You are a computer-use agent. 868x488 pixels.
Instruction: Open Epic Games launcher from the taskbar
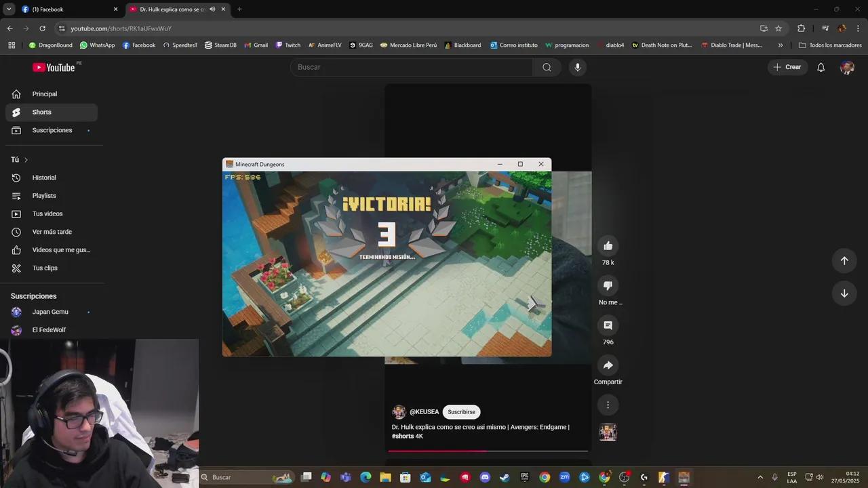524,477
